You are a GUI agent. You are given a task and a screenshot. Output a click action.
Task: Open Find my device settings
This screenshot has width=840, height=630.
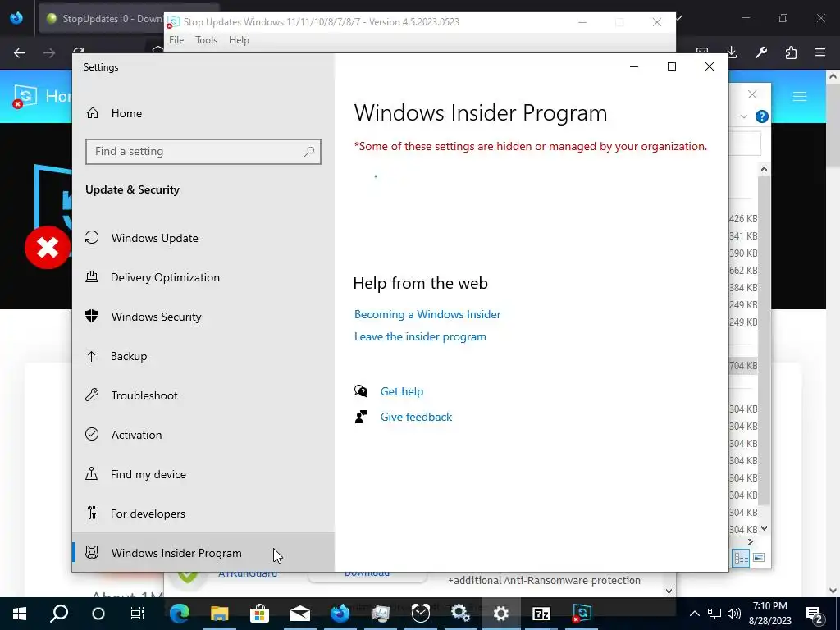pos(148,474)
